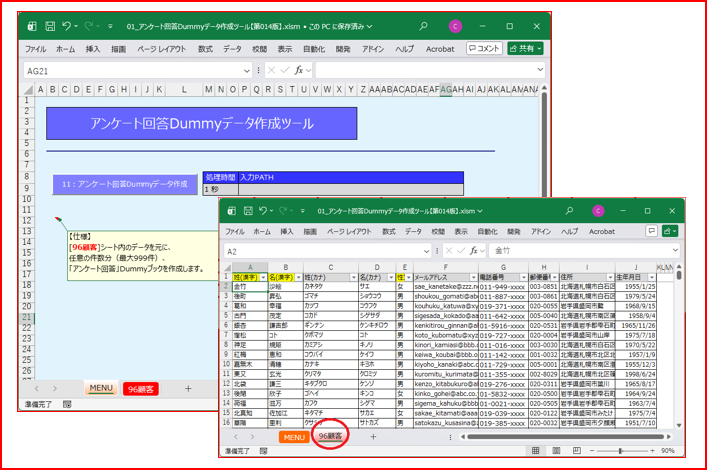Click the コメント button in the ribbon
Image resolution: width=707 pixels, height=470 pixels.
click(x=484, y=48)
